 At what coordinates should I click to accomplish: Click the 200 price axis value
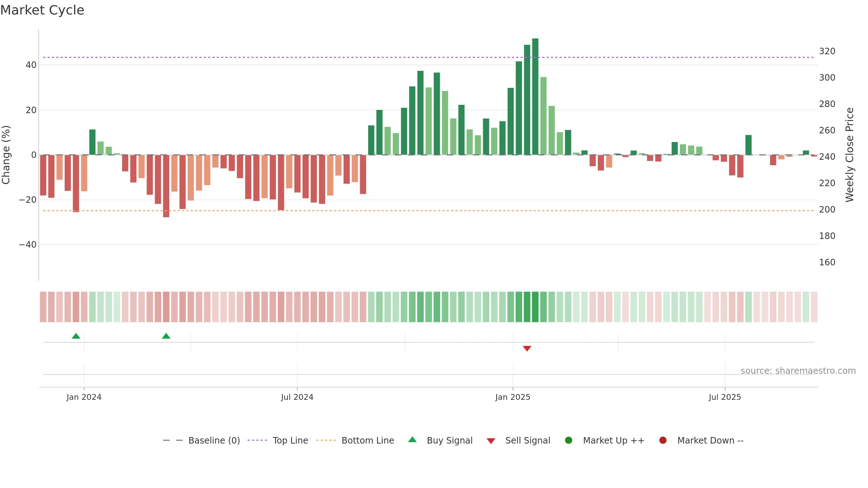[x=827, y=210]
